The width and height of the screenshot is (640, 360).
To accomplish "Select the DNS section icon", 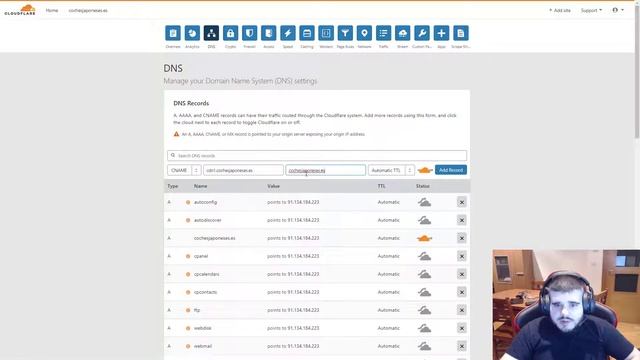I will [211, 33].
